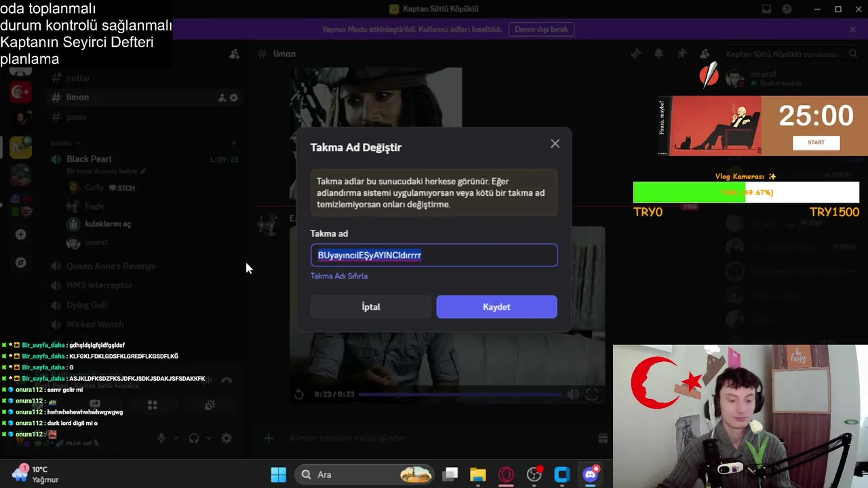Image resolution: width=868 pixels, height=488 pixels.
Task: Open liman channel settings gear
Action: click(x=233, y=98)
